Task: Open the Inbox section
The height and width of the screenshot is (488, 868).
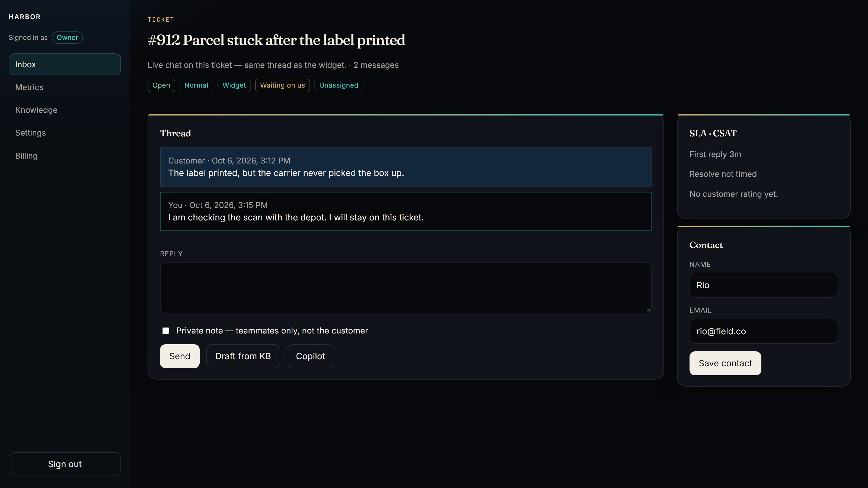Action: coord(65,64)
